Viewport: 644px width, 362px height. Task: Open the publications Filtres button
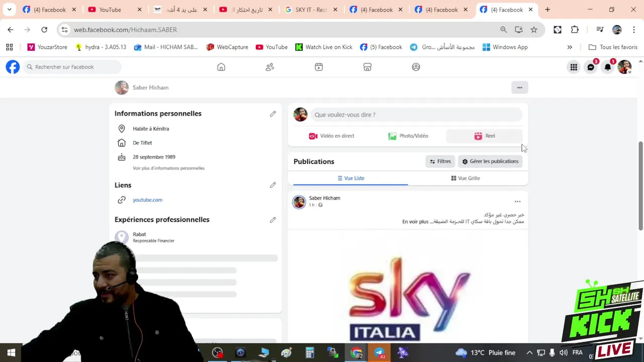coord(440,161)
